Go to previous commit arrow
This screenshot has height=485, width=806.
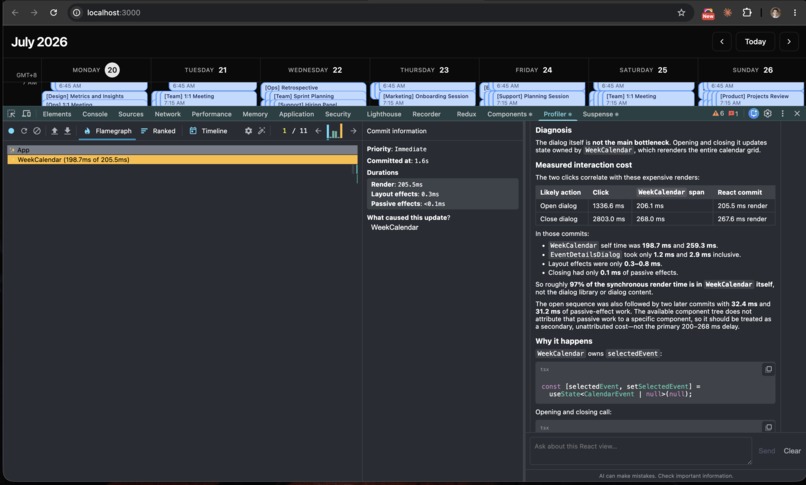tap(318, 131)
